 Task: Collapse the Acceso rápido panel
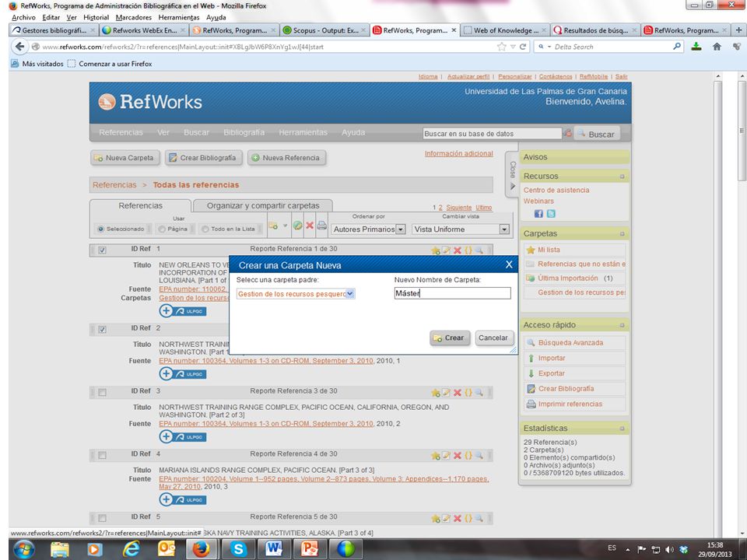[x=622, y=325]
